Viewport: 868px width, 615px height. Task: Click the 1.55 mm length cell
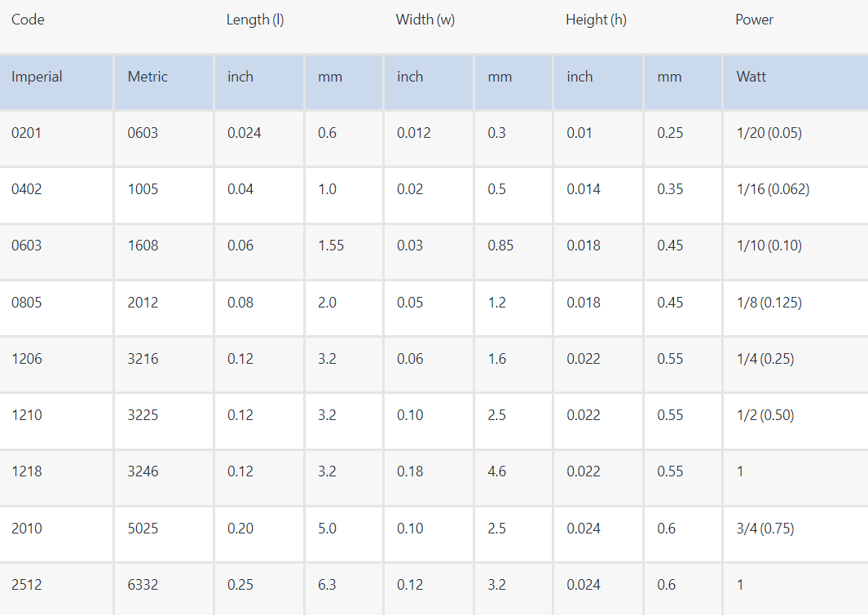331,246
